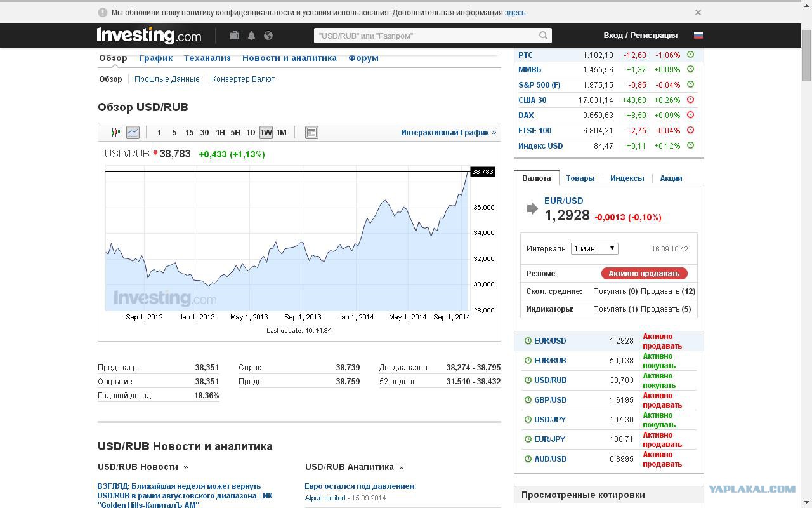Screen dimensions: 812x508
Task: Open the Форум tab
Action: [x=363, y=58]
